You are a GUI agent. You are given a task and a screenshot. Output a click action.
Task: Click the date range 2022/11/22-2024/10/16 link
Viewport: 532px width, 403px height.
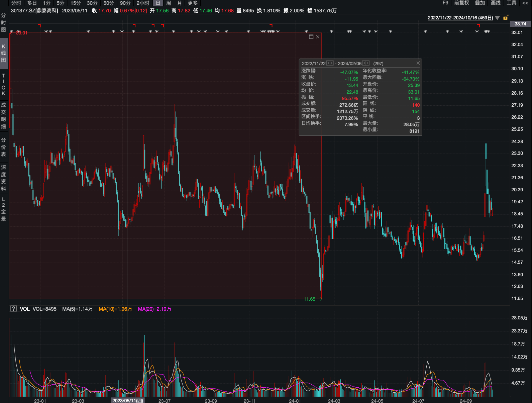(x=460, y=18)
